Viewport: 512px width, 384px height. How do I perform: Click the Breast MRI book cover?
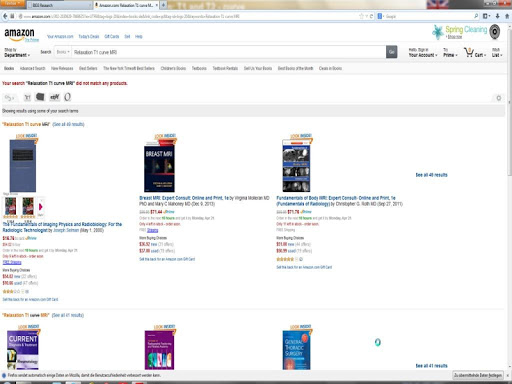[x=159, y=166]
